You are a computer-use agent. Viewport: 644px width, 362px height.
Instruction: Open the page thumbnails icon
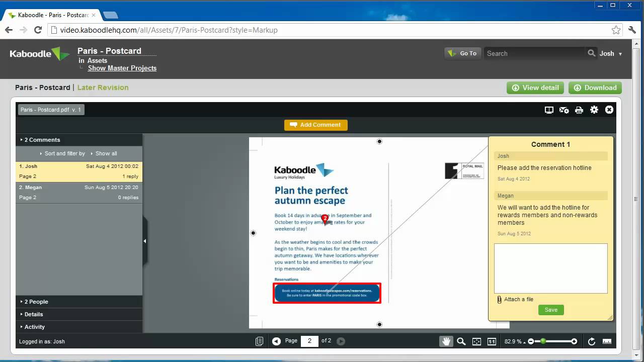click(259, 341)
